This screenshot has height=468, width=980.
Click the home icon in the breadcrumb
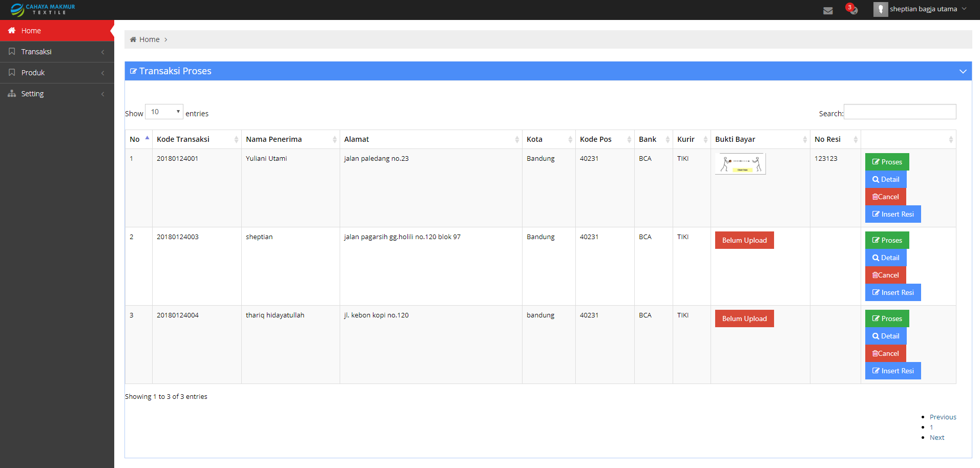134,39
